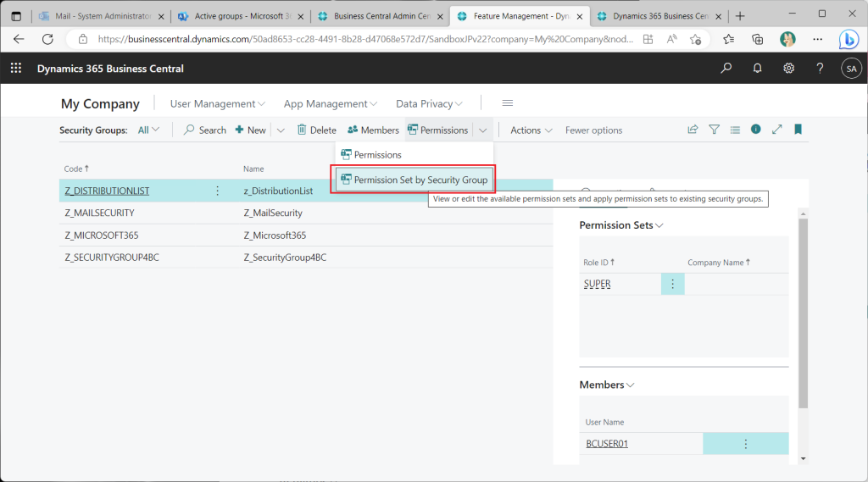The width and height of the screenshot is (868, 482).
Task: Open the SUPER role link
Action: tap(597, 284)
